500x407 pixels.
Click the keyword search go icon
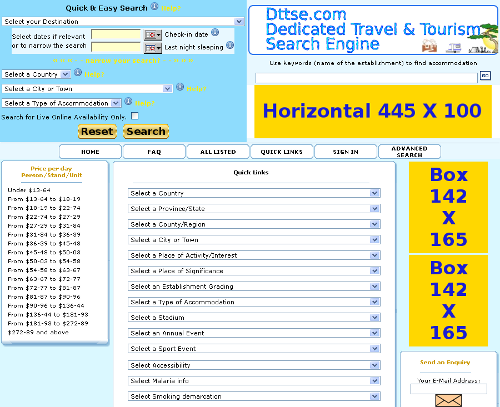(485, 76)
